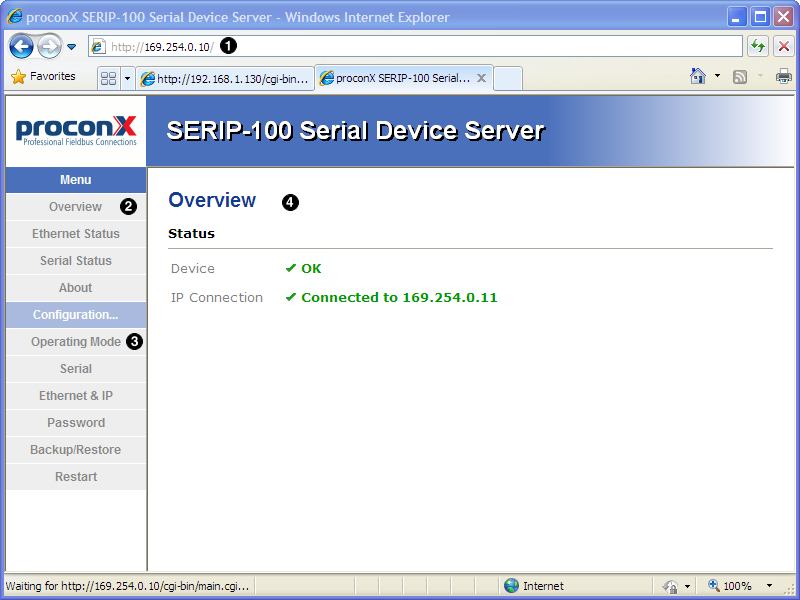Open the Serial configuration page
Screen dimensions: 800x600
tap(76, 369)
